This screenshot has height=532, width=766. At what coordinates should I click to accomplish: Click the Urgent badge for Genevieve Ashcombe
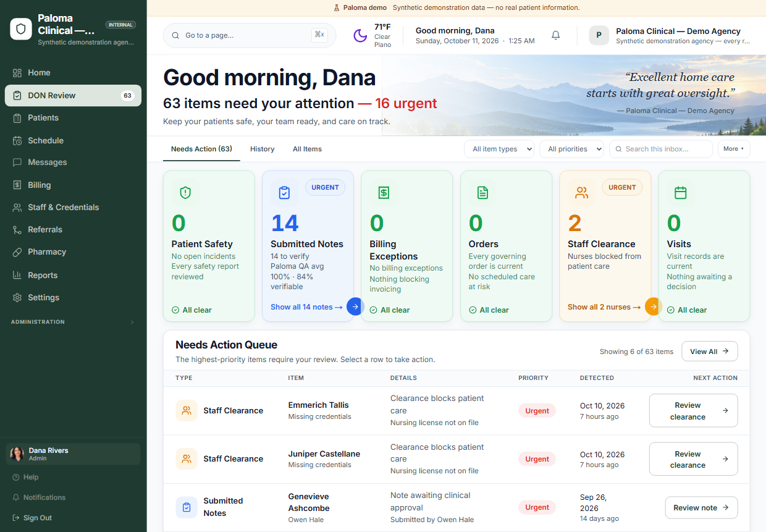[x=537, y=507]
